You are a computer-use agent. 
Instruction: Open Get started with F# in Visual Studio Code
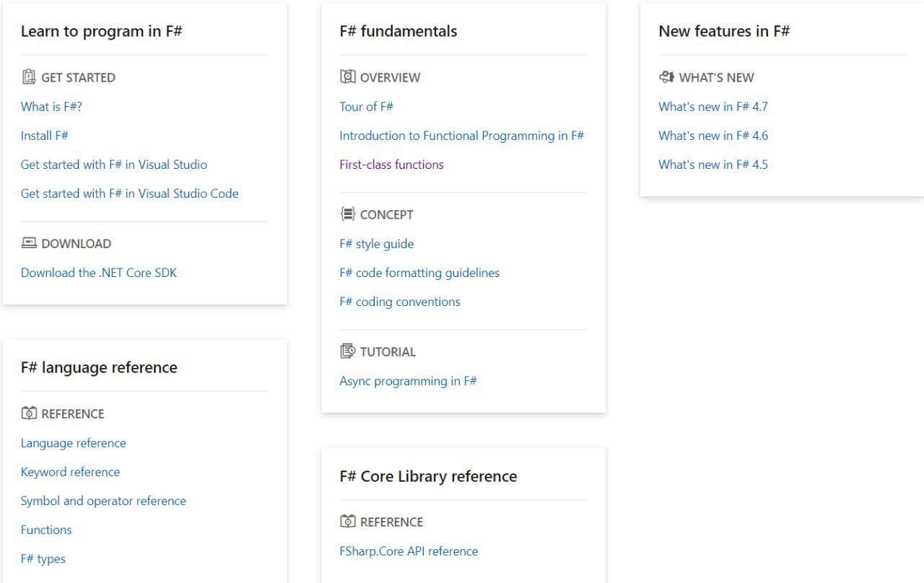point(130,193)
